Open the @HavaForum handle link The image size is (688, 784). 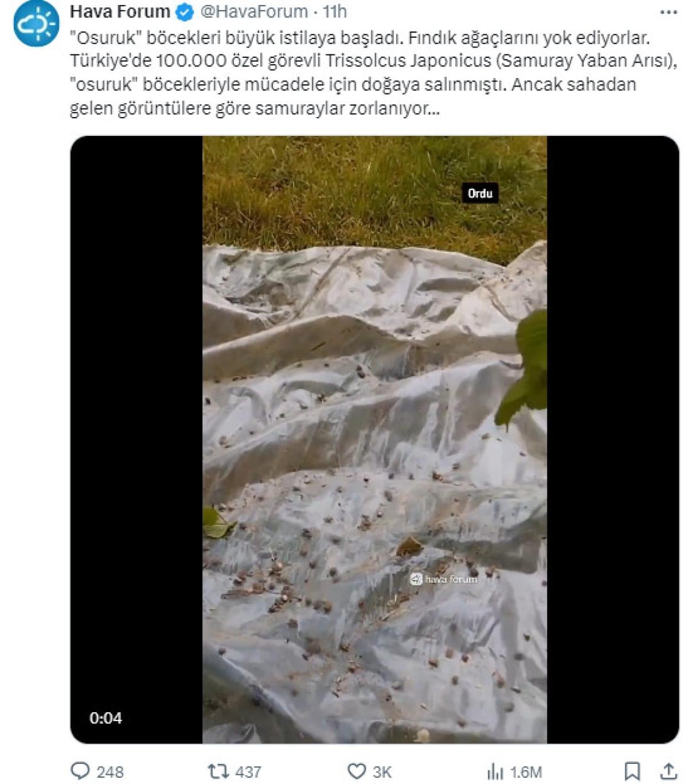(x=254, y=11)
